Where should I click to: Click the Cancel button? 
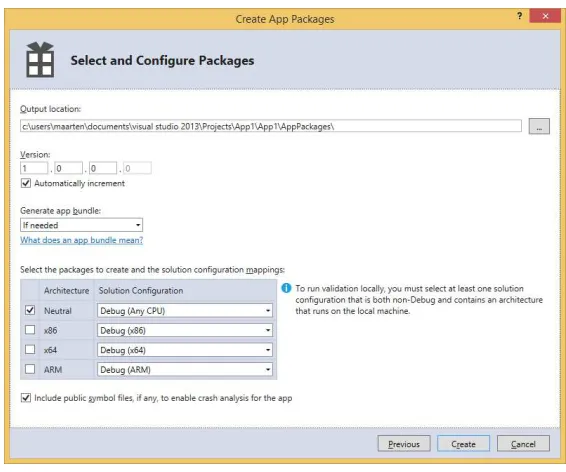(x=523, y=443)
